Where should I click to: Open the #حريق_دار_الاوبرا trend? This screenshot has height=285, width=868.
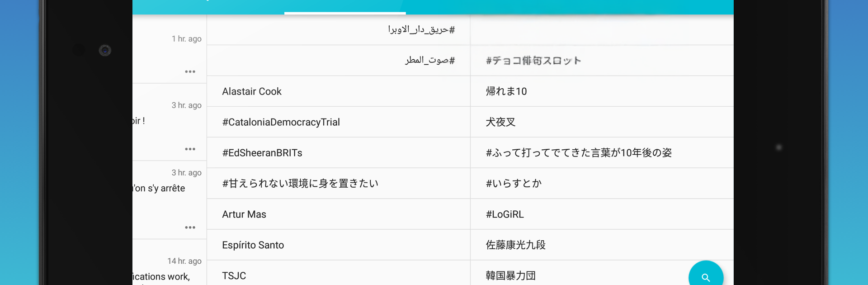point(421,30)
